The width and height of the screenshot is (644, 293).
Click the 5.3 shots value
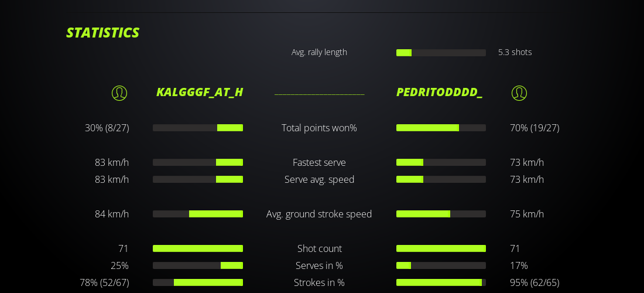coord(515,52)
